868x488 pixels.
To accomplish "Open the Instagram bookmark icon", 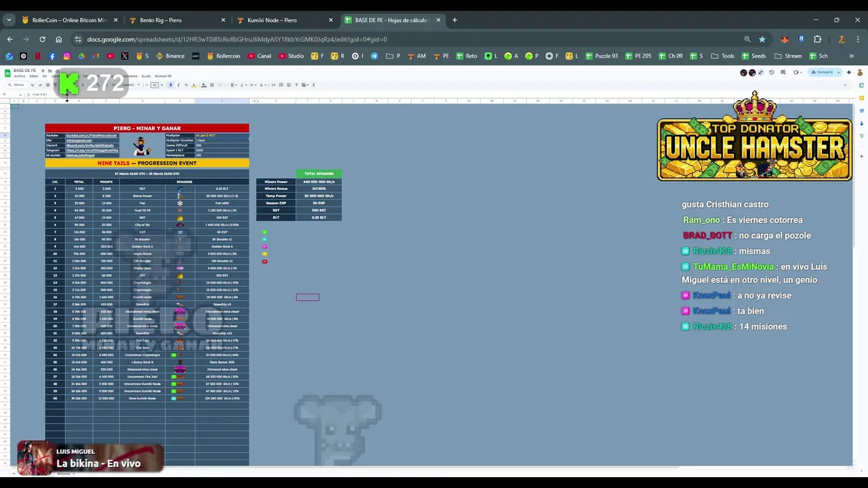I will click(x=66, y=56).
